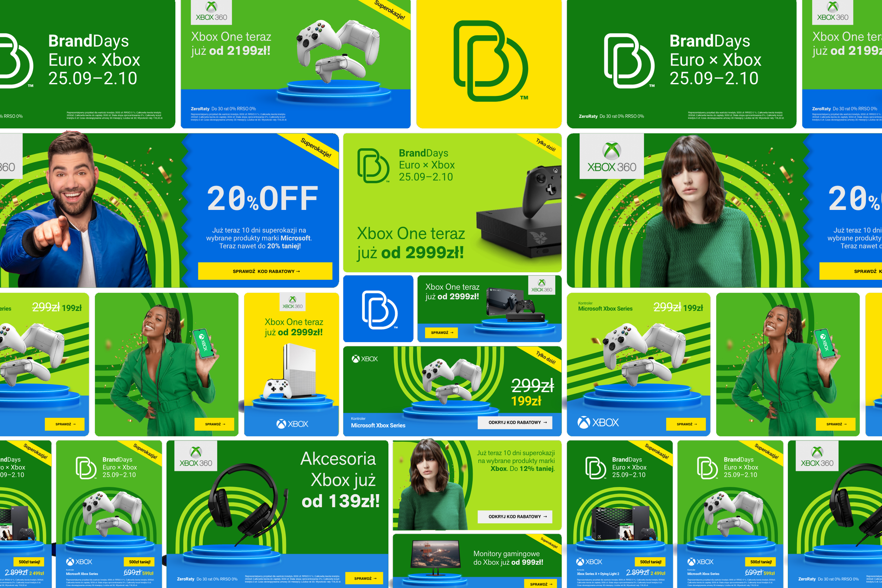This screenshot has width=882, height=588.
Task: Click the Xbox 360 logo in the small Xbox One 2999zł banner
Action: [x=542, y=286]
